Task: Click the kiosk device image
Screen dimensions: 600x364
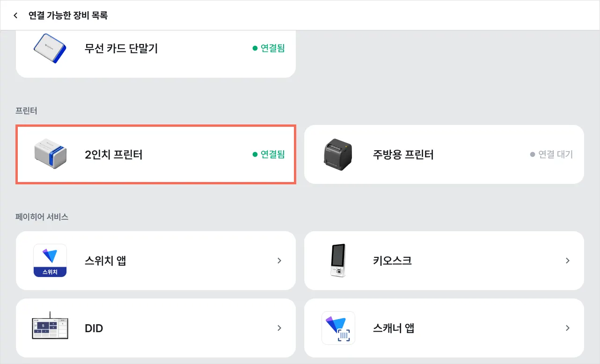Action: pyautogui.click(x=338, y=261)
